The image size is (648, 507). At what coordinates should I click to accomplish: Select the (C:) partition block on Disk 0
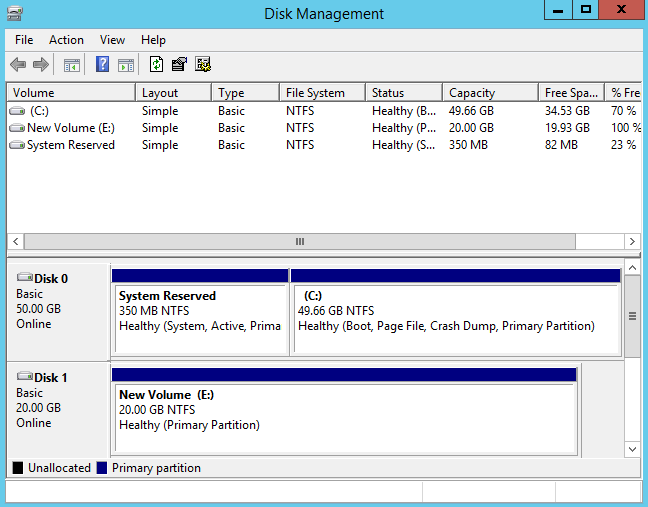pos(455,317)
